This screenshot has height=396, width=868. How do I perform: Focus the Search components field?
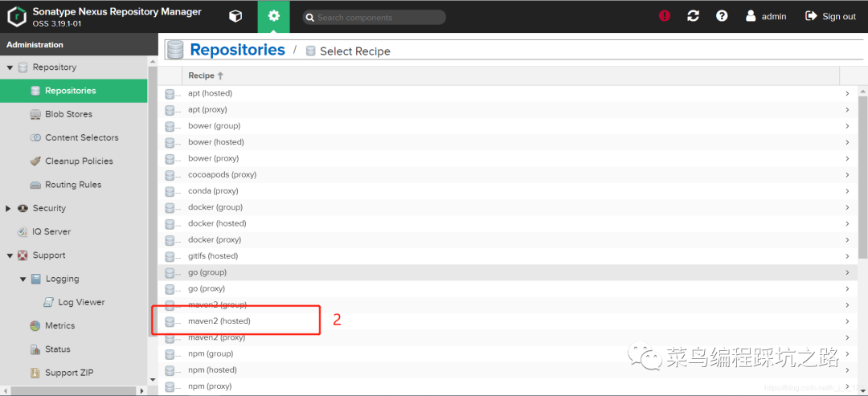click(375, 17)
